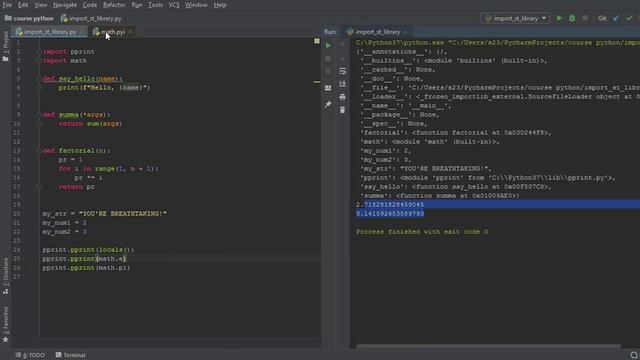Restore layout icon in the Run panel
This screenshot has height=360, width=640.
click(328, 88)
